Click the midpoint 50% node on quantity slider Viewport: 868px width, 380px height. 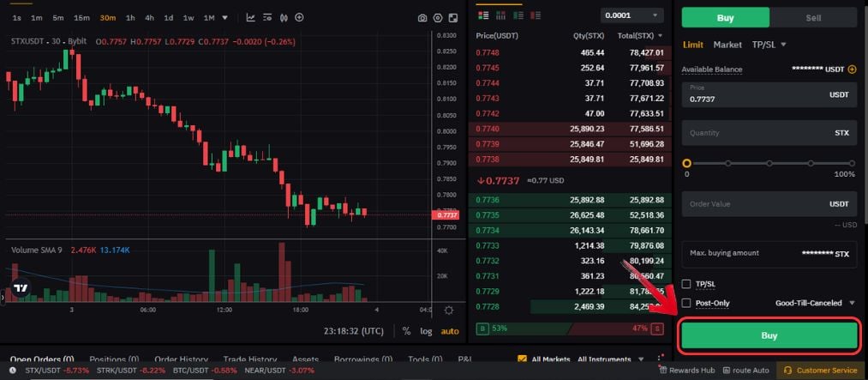coord(769,164)
